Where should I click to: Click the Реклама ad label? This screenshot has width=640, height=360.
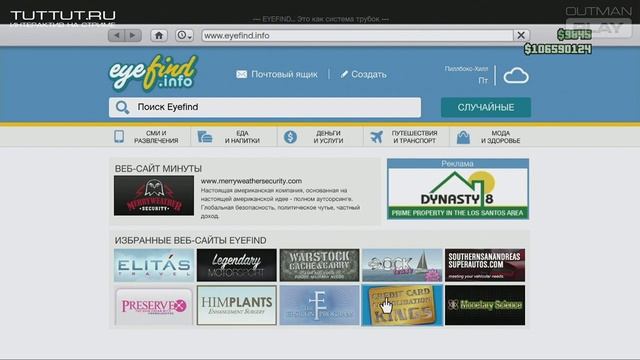pos(458,164)
